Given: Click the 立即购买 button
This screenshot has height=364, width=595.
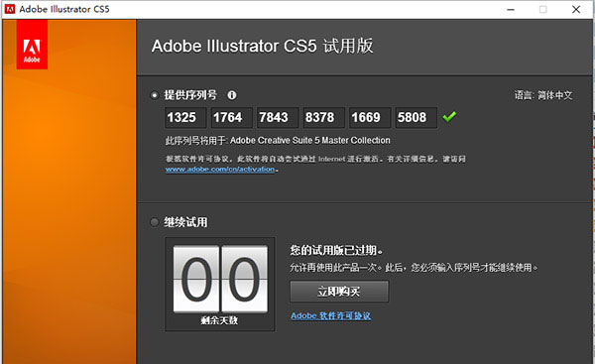Looking at the screenshot, I should tap(339, 292).
